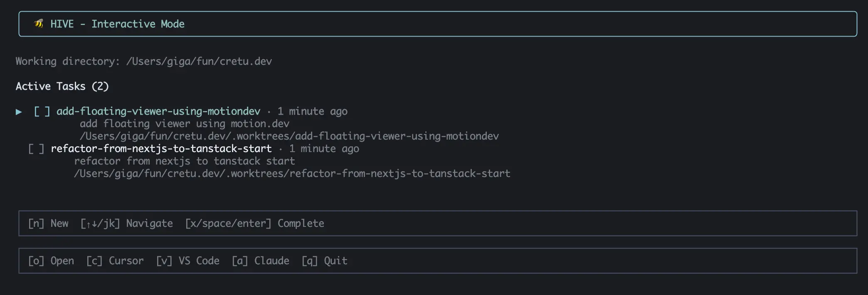This screenshot has width=868, height=295.
Task: Click the Navigate shortcut hint
Action: [x=126, y=224]
